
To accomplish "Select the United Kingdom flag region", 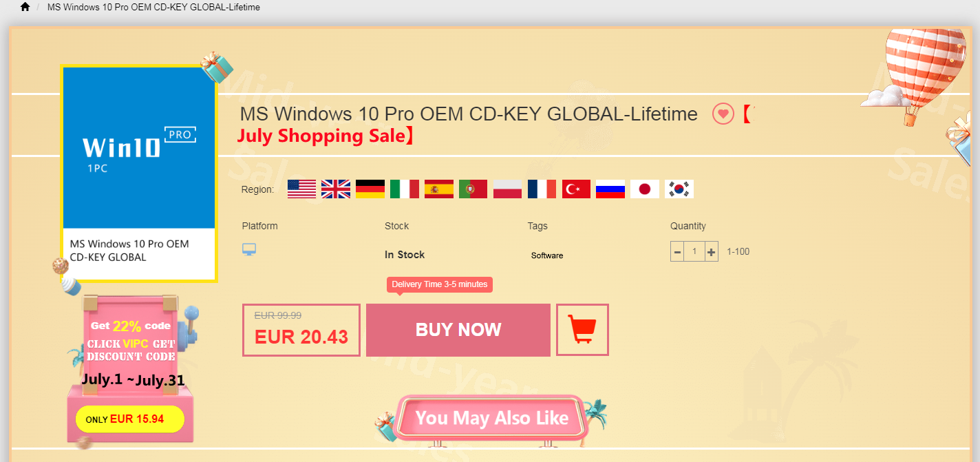I will 336,189.
